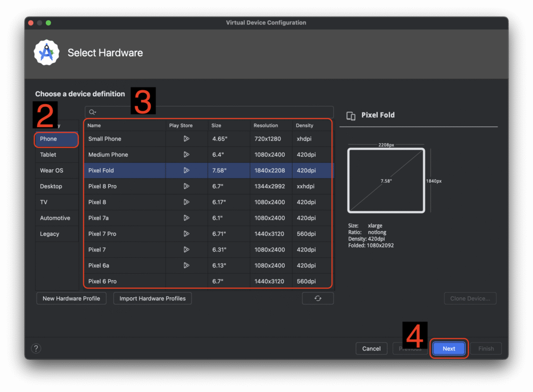This screenshot has width=533, height=392.
Task: Sort by the Density column header
Action: [x=312, y=125]
